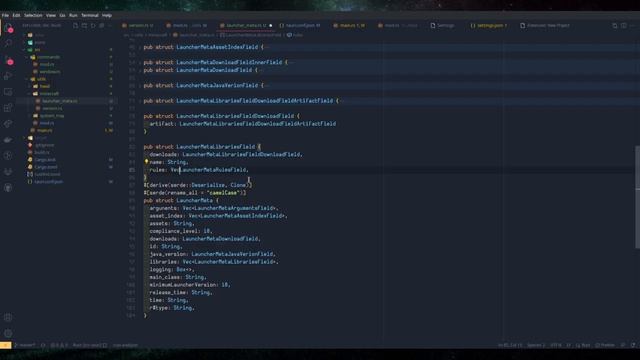
Task: Open the View menu
Action: point(51,16)
